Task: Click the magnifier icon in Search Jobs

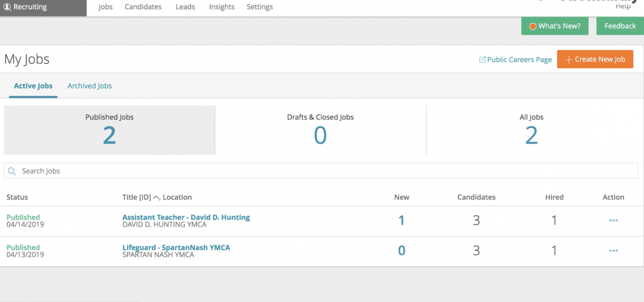Action: point(12,171)
